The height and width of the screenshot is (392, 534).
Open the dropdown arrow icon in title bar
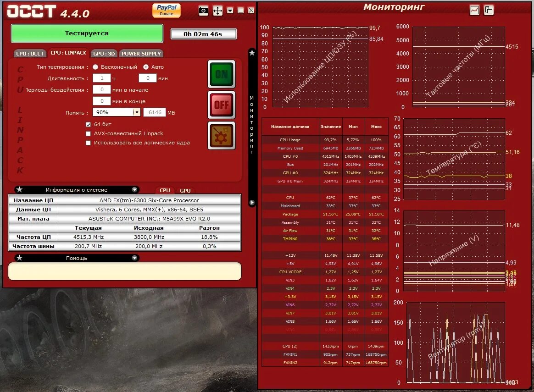[x=230, y=11]
